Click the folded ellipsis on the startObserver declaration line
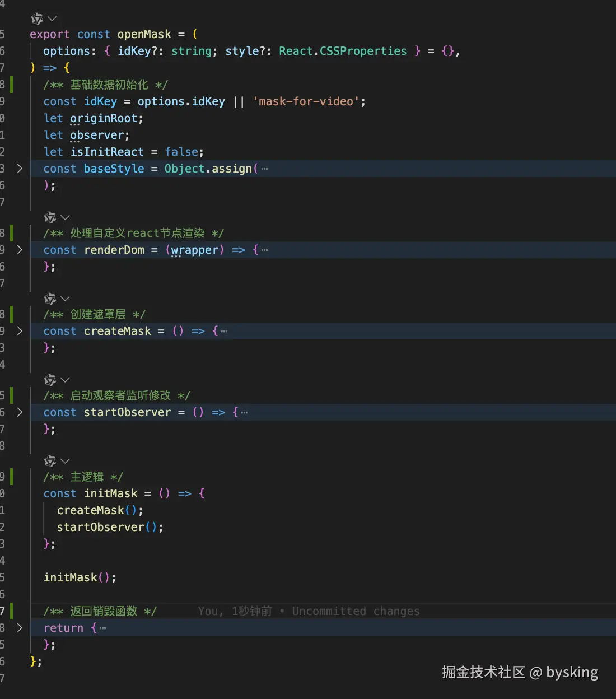 pyautogui.click(x=244, y=413)
